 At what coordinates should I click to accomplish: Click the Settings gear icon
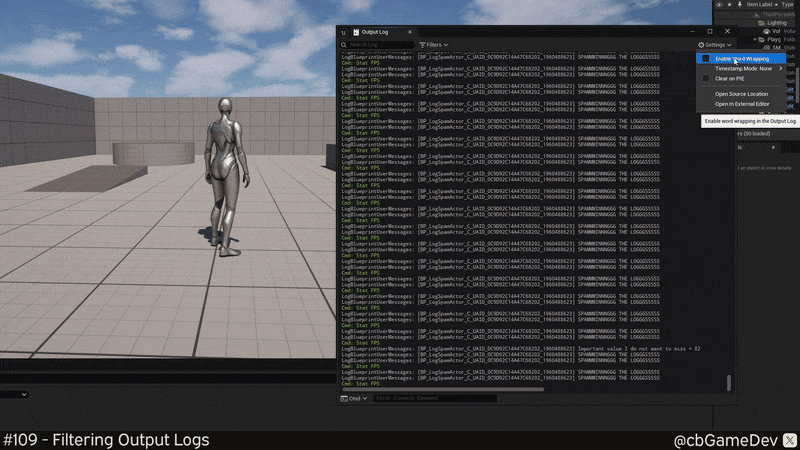coord(701,45)
